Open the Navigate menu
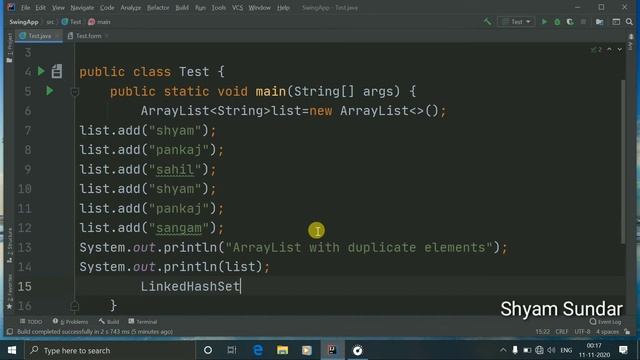This screenshot has height=360, width=640. [x=82, y=7]
